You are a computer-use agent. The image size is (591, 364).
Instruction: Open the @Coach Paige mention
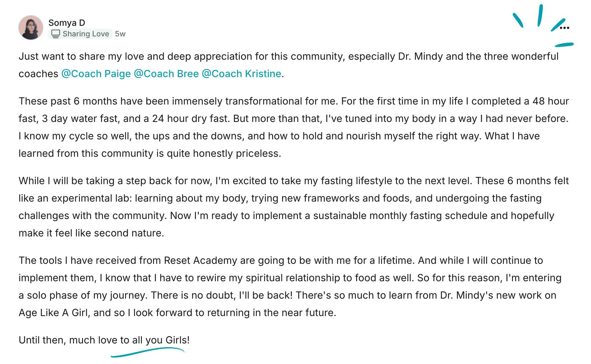96,74
